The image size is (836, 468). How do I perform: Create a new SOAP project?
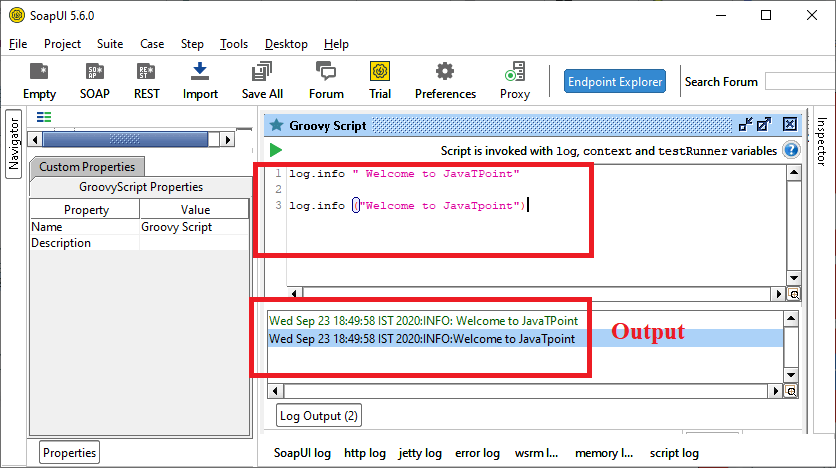[x=94, y=81]
